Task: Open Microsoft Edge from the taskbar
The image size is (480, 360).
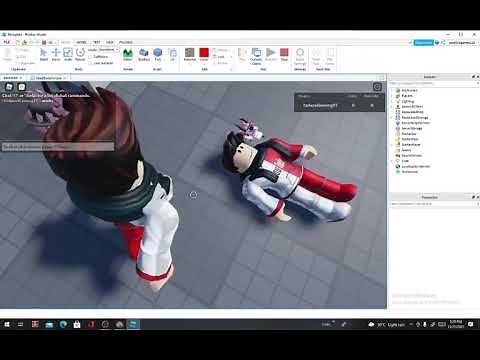Action: click(x=63, y=324)
